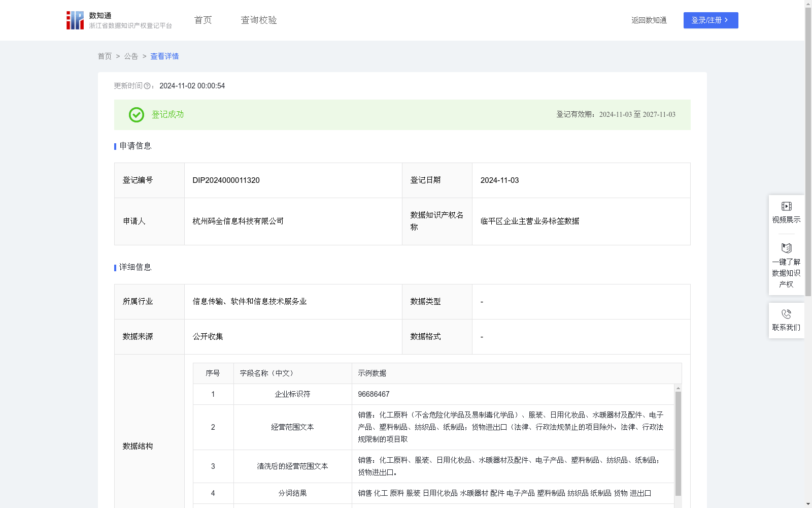Click 查看详情 in the breadcrumb

164,56
